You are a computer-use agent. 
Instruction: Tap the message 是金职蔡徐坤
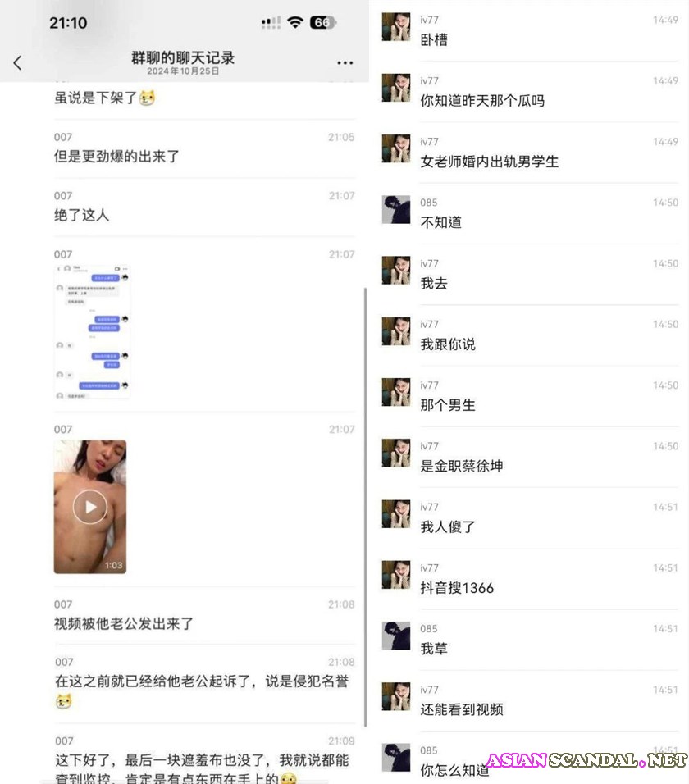pyautogui.click(x=462, y=466)
